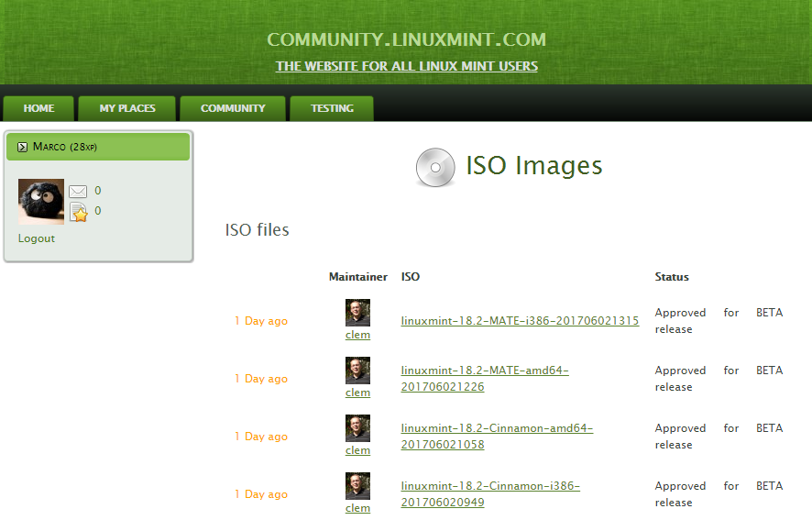Open the Home tab
This screenshot has width=812, height=520.
[x=38, y=108]
